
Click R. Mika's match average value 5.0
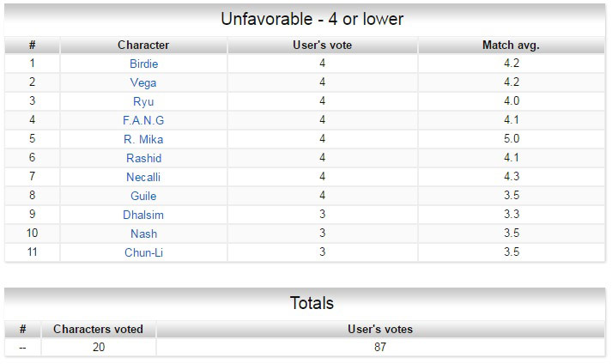(x=512, y=139)
